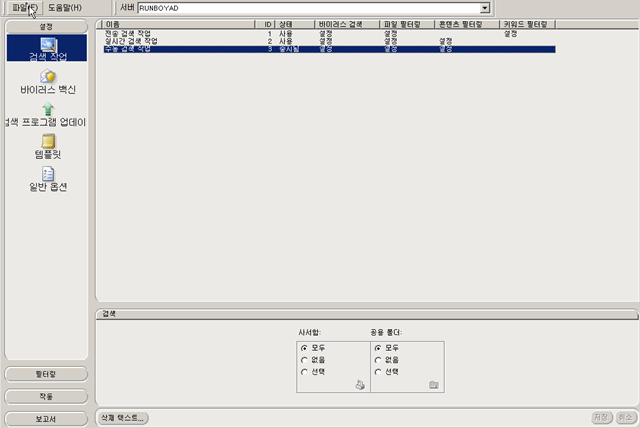Click the mailbox selection icon under 사서함
640x428 pixels.
[x=360, y=385]
